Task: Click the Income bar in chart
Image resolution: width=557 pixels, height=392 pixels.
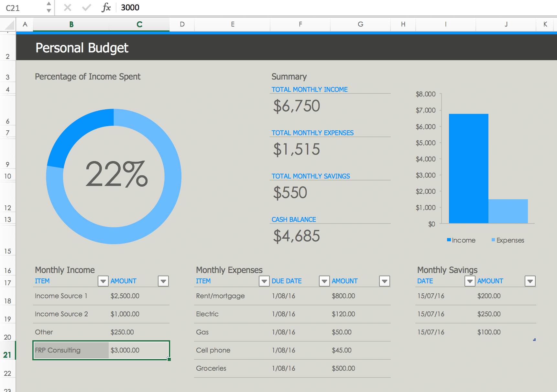Action: (x=469, y=169)
